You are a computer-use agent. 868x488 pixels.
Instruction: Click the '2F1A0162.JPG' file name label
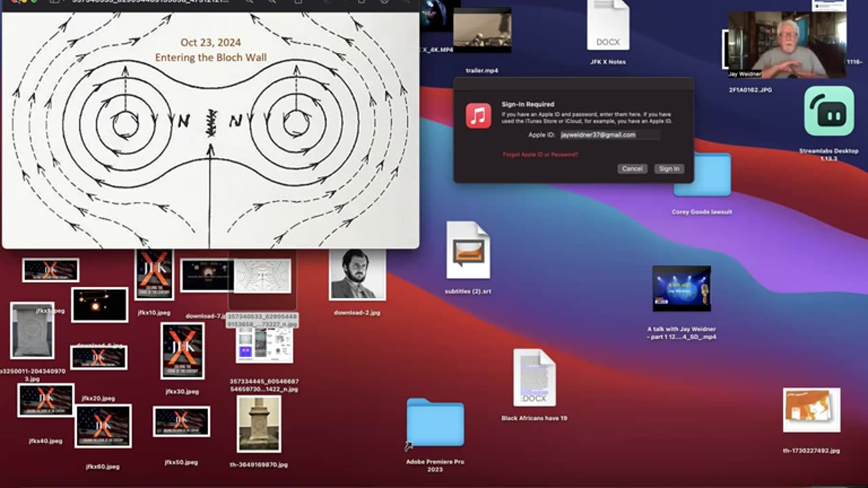tap(750, 89)
